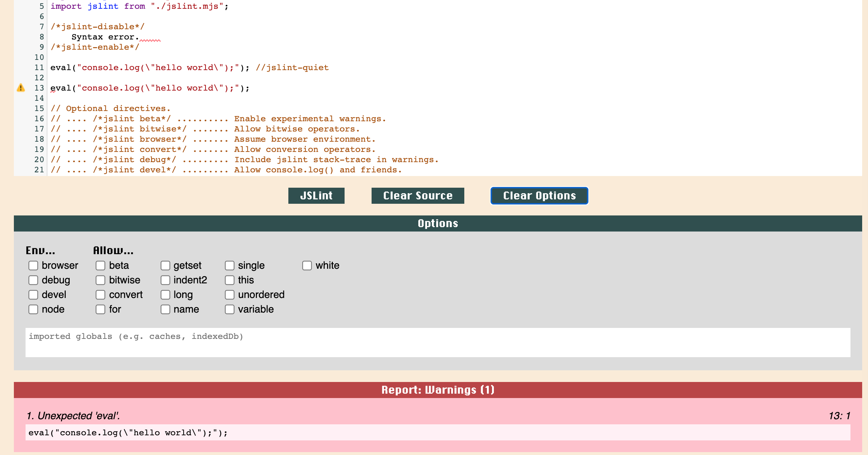
Task: Enable the node environment checkbox
Action: (x=33, y=309)
